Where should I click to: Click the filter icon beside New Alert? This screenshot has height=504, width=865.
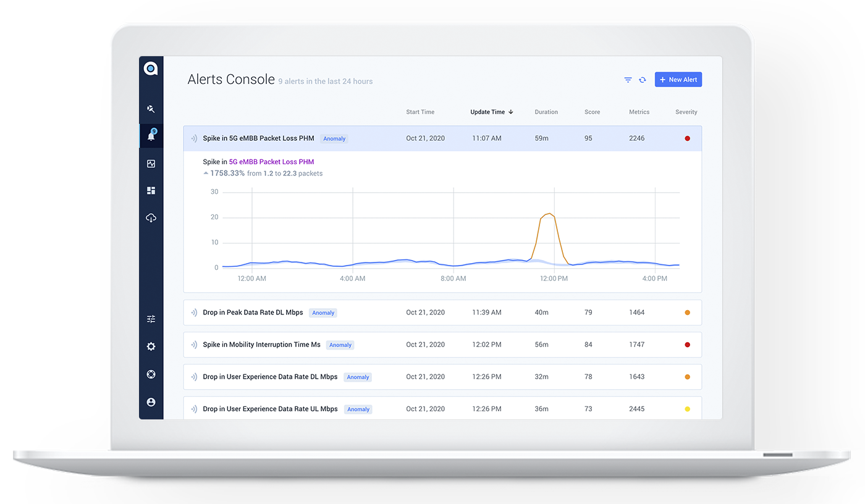pyautogui.click(x=628, y=80)
